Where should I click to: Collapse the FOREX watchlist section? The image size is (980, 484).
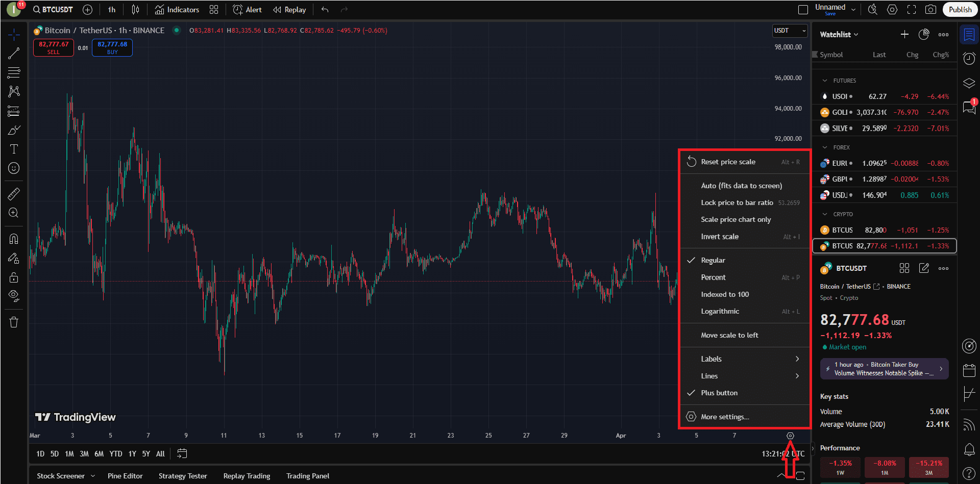825,147
